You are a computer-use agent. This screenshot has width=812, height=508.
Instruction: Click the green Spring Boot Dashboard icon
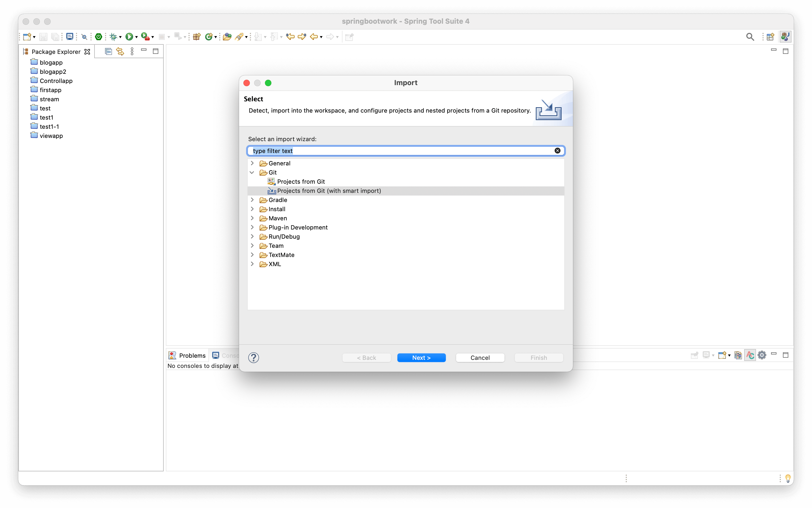[x=98, y=37]
